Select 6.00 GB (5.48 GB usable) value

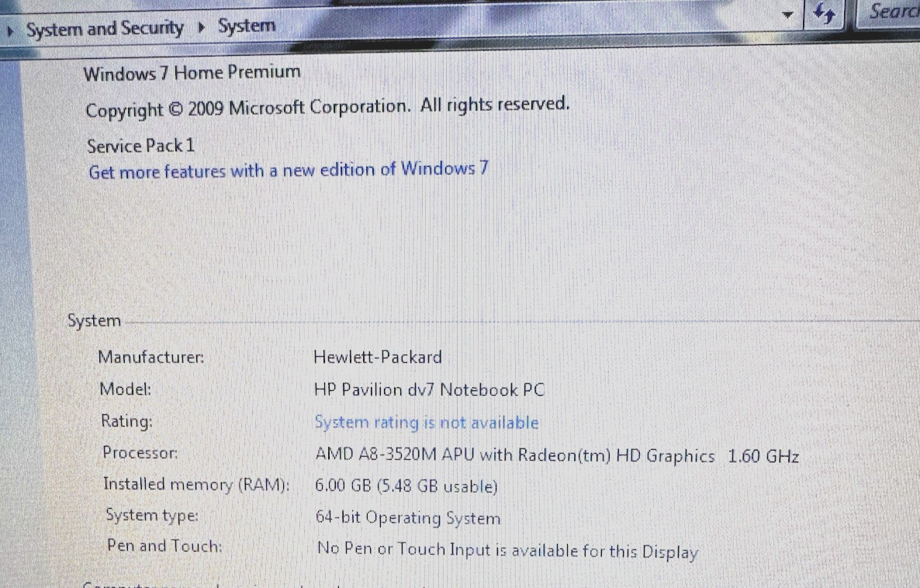click(406, 486)
